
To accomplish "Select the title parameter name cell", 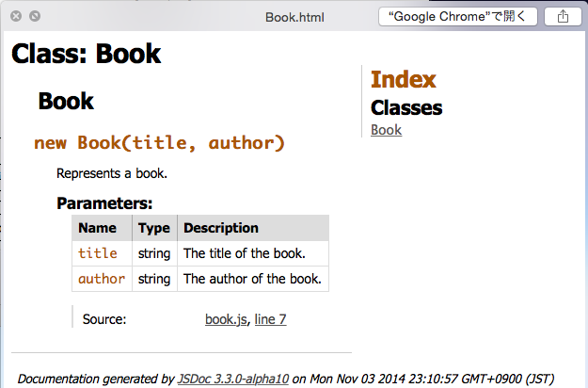I will tap(98, 253).
